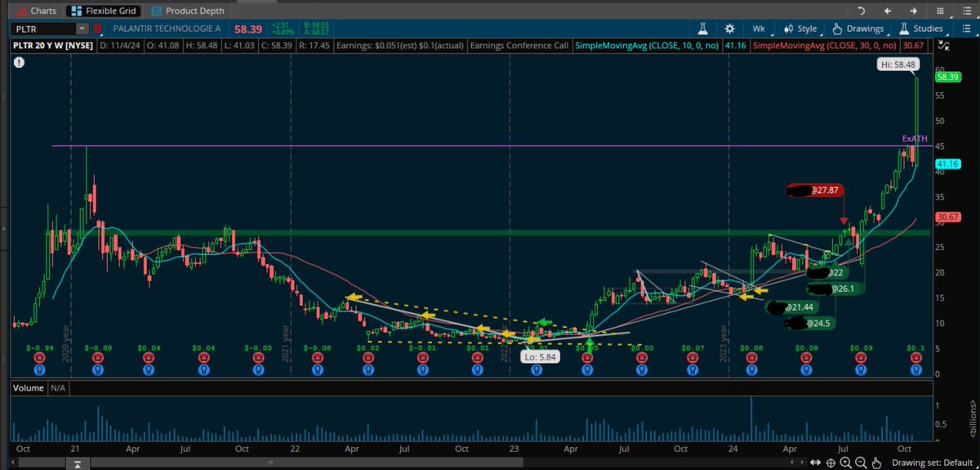980x470 pixels.
Task: Open the Style menu
Action: (x=800, y=29)
